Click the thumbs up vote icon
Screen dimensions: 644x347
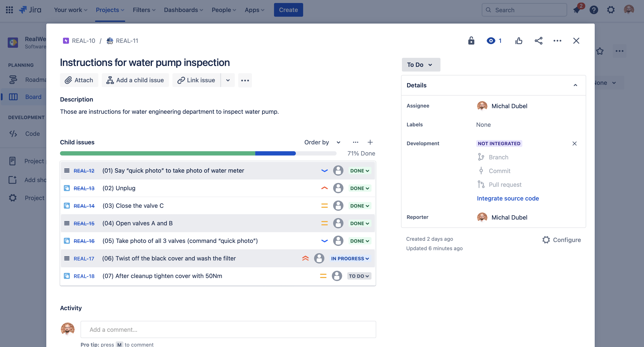[x=519, y=41]
